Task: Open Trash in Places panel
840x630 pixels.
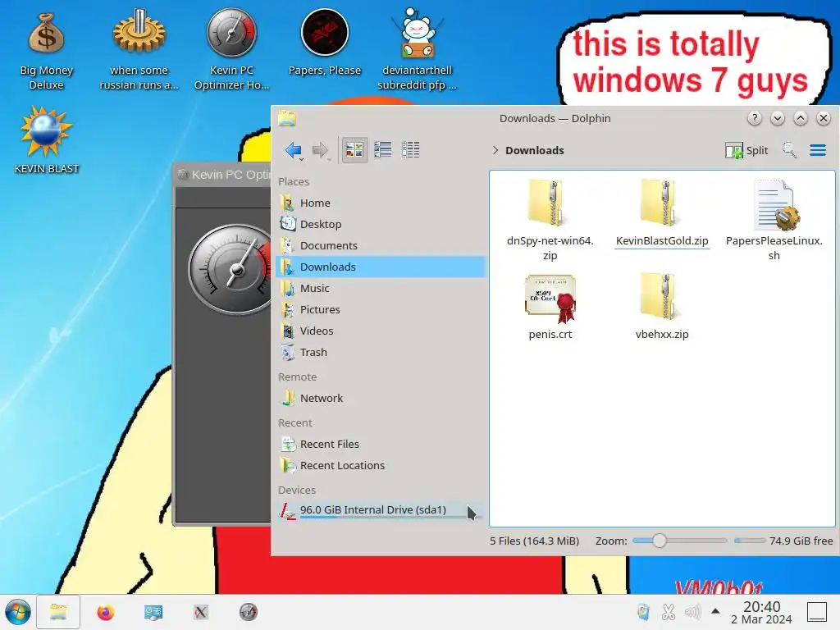Action: click(x=381, y=353)
